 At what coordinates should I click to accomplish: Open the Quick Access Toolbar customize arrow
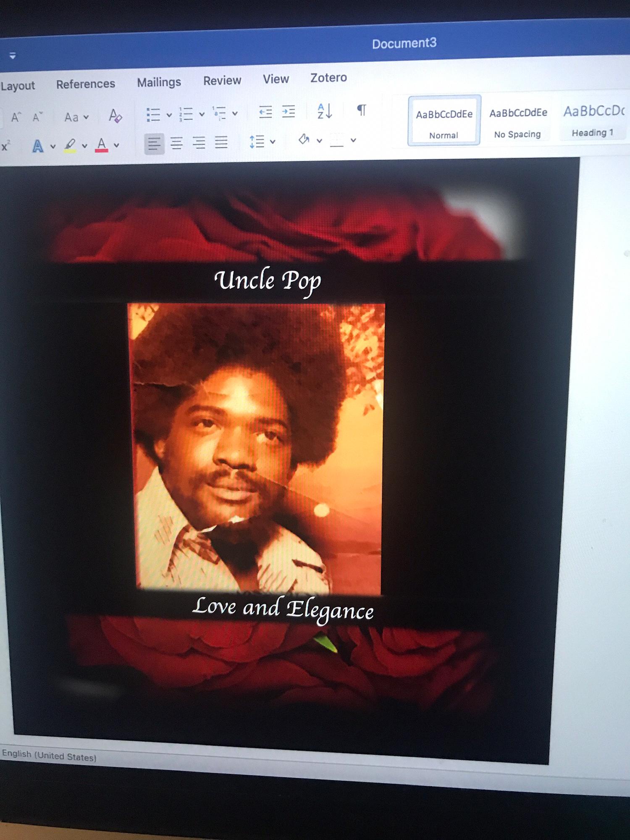[x=13, y=55]
